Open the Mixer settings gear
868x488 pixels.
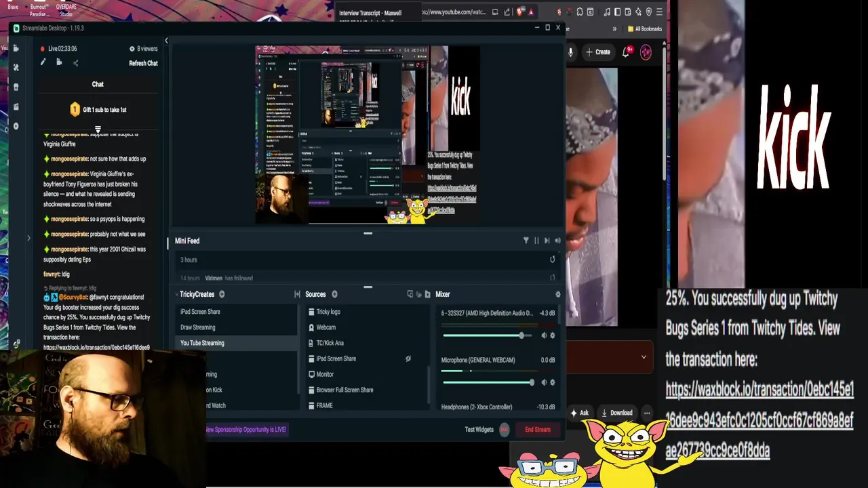coord(557,294)
